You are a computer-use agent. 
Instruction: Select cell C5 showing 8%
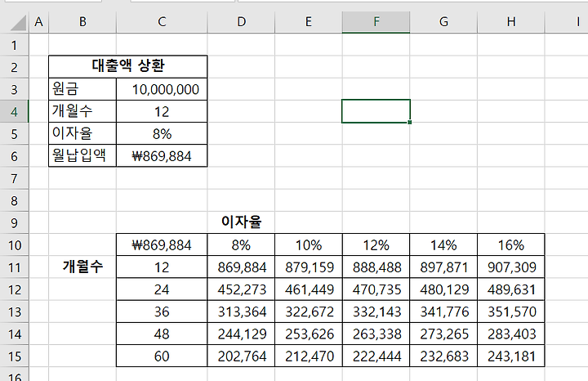[x=162, y=133]
